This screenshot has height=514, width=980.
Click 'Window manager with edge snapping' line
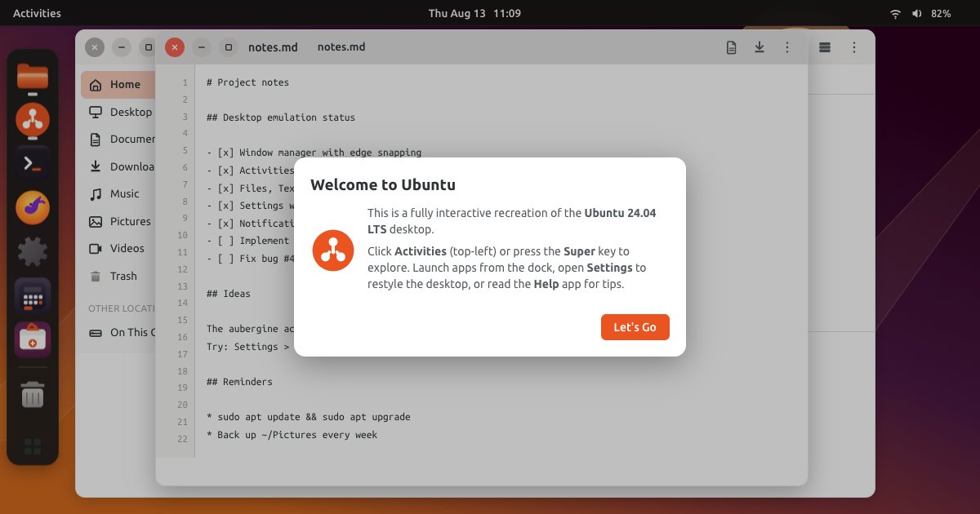314,153
